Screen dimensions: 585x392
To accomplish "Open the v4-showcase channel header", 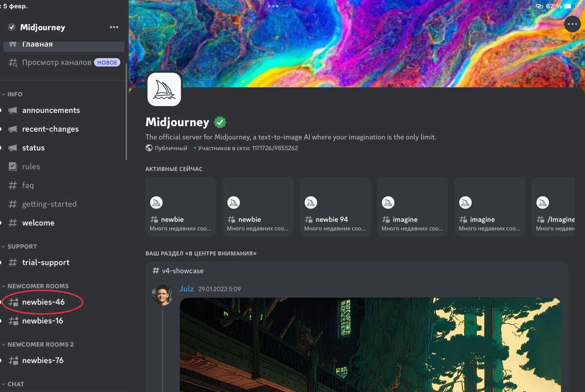I will click(178, 271).
